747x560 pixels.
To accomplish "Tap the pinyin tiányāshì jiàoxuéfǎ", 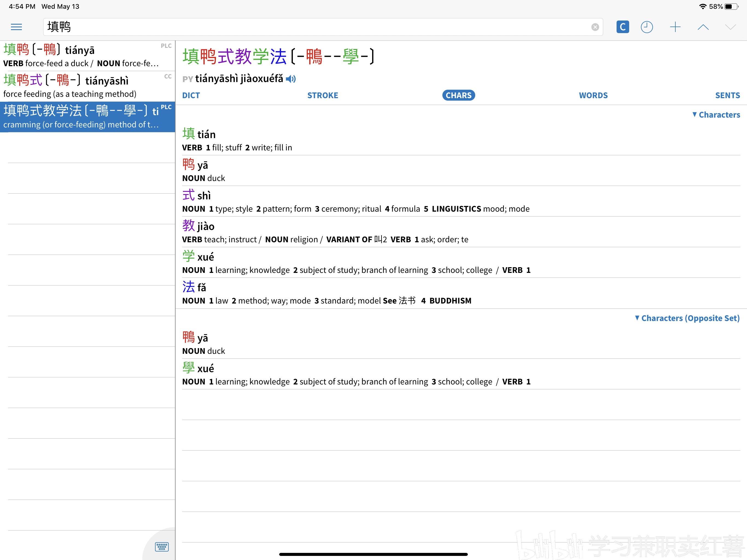I will click(x=239, y=79).
